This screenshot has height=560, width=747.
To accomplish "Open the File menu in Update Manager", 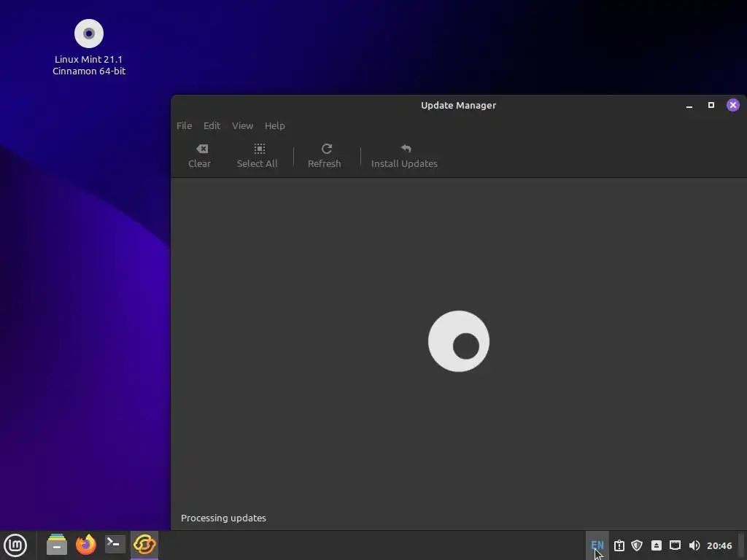I will pyautogui.click(x=184, y=125).
